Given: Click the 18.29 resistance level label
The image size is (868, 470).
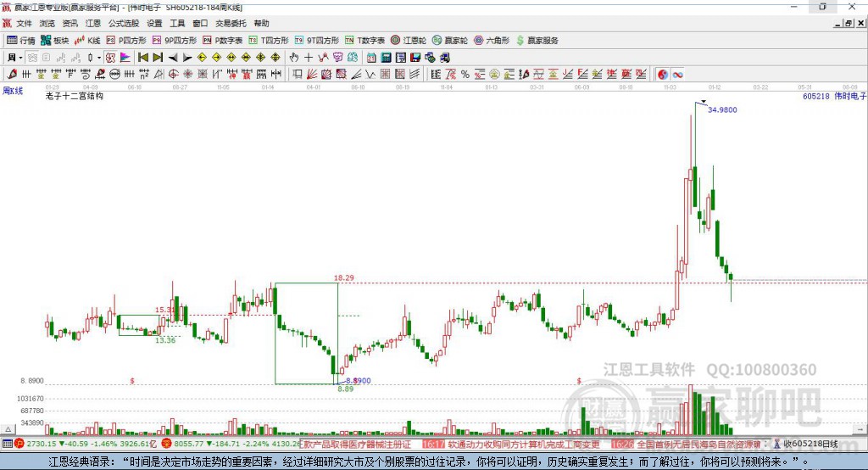Looking at the screenshot, I should click(x=344, y=277).
